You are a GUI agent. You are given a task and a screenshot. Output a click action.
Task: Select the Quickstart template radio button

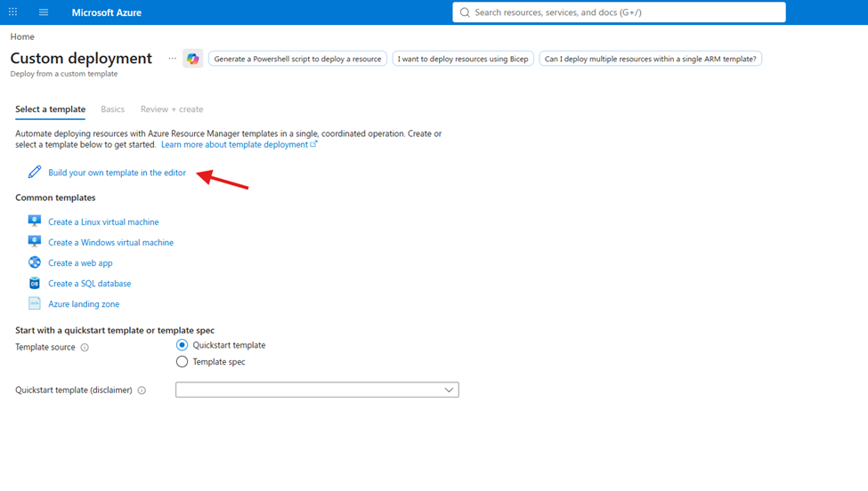pyautogui.click(x=182, y=345)
